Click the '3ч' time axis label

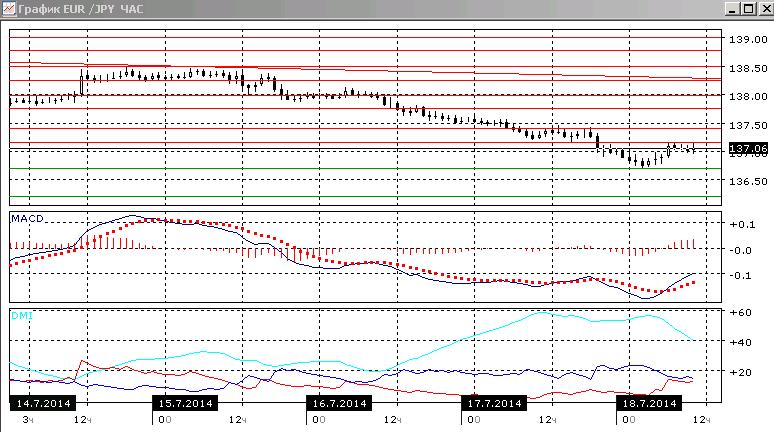coord(28,420)
